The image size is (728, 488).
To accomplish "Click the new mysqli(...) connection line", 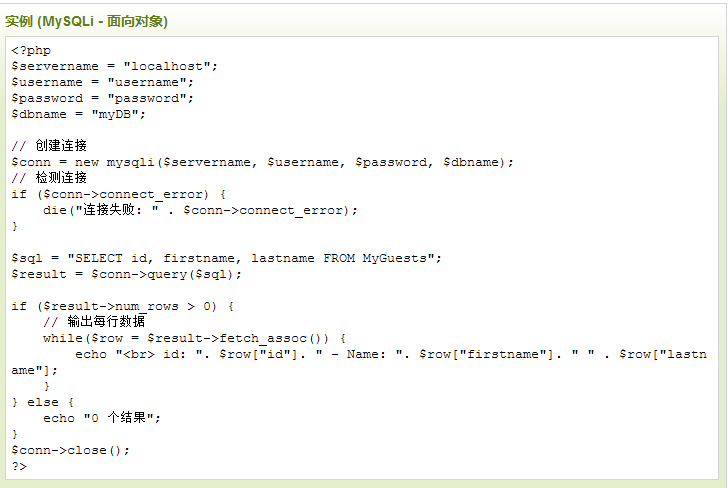I will click(262, 163).
